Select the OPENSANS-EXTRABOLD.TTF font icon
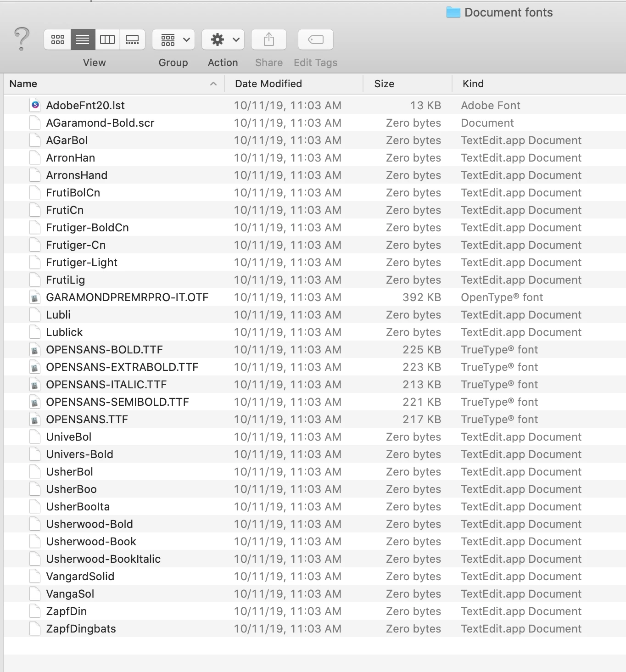Viewport: 626px width, 672px height. (x=35, y=367)
